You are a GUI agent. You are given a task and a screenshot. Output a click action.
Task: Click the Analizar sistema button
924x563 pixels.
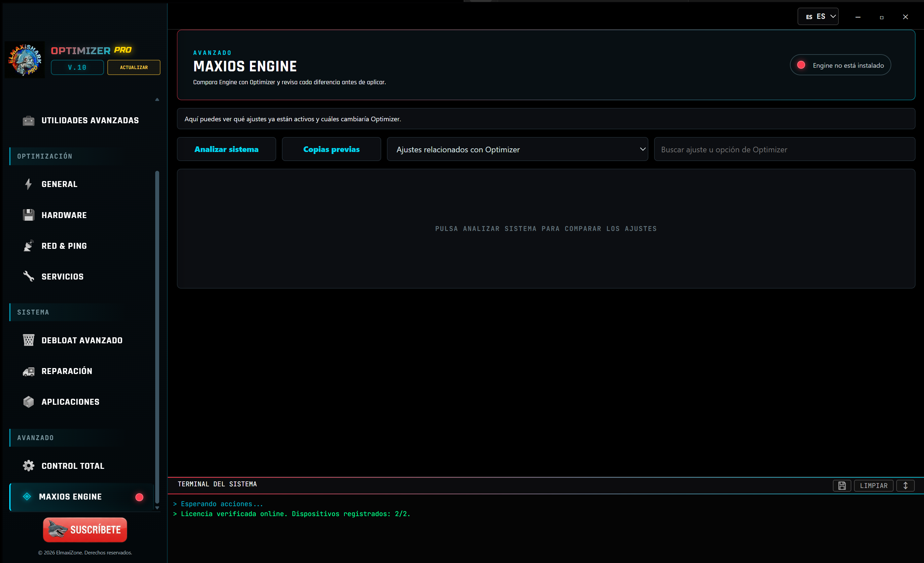click(x=227, y=149)
